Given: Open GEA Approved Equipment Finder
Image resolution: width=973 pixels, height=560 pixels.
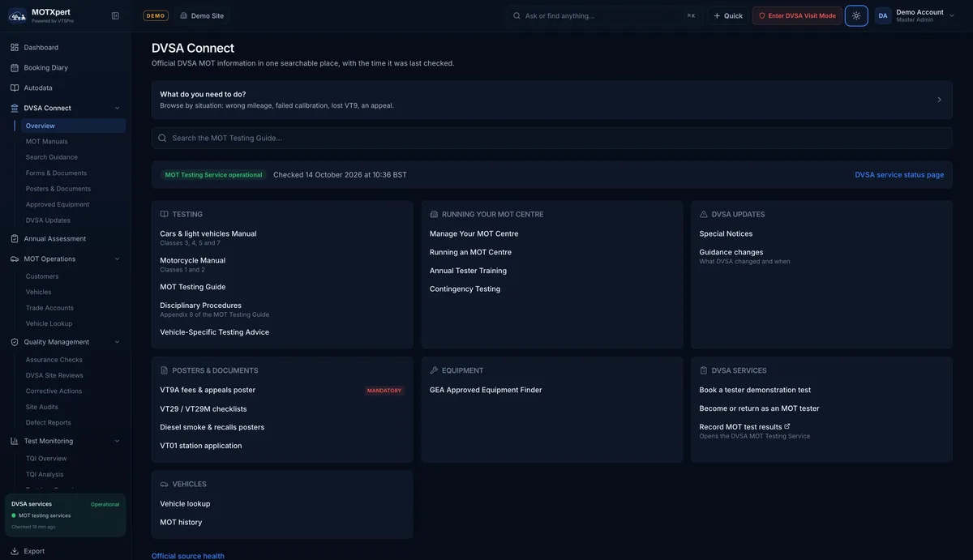Looking at the screenshot, I should click(486, 390).
